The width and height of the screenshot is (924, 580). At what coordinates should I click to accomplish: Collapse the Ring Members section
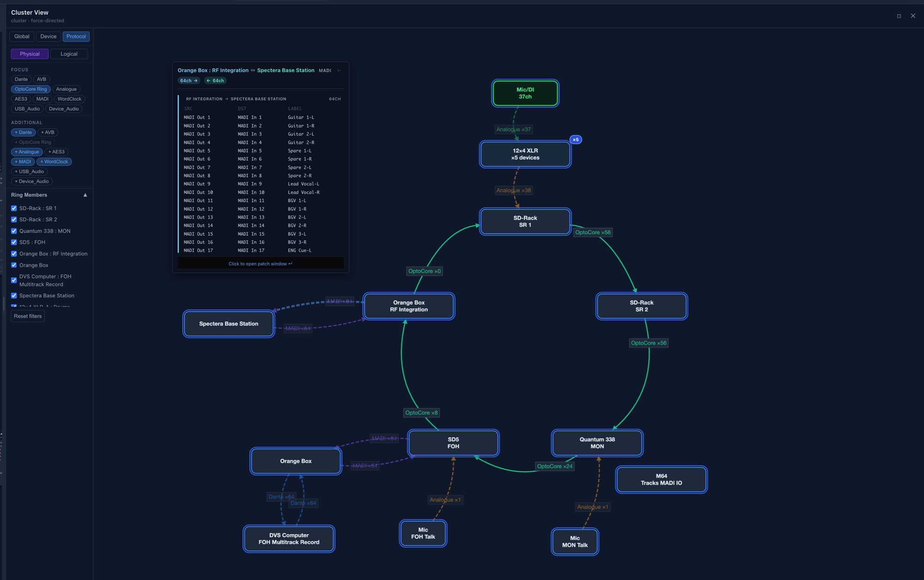pyautogui.click(x=85, y=195)
